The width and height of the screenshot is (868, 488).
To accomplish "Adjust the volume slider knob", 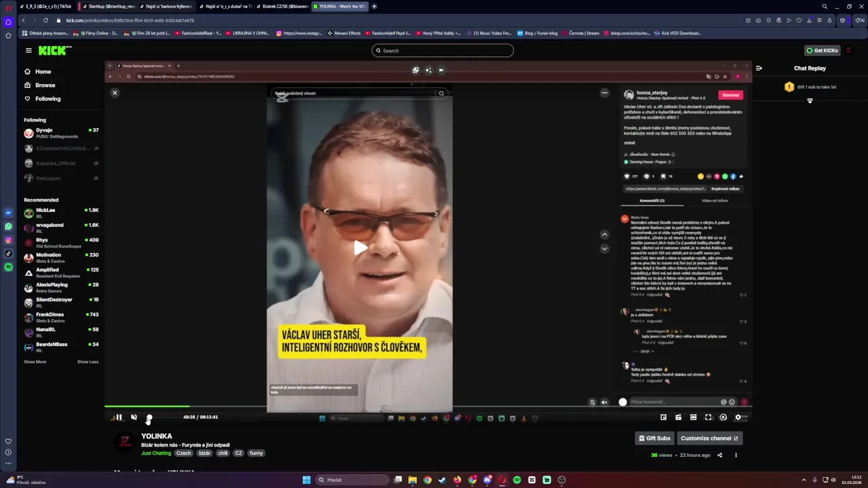I will [149, 418].
